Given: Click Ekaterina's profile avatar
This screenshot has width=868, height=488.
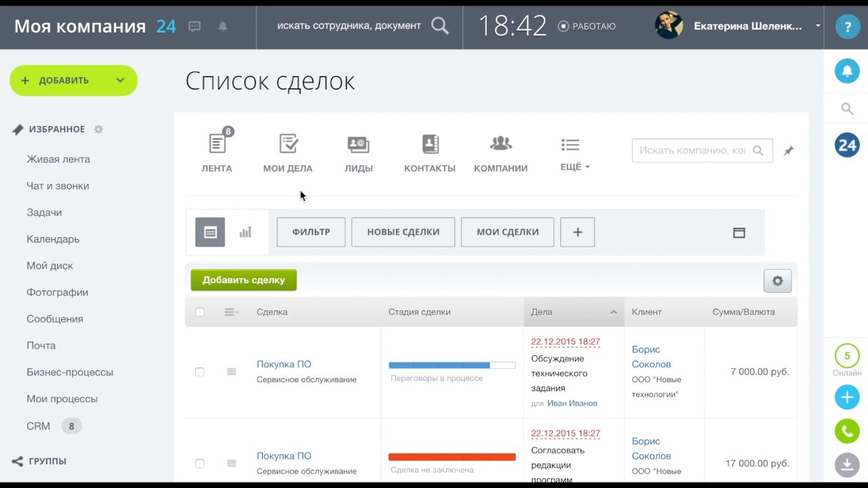Looking at the screenshot, I should tap(669, 26).
